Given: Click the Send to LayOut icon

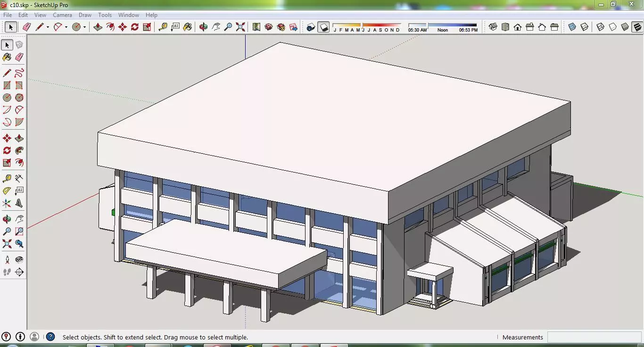Looking at the screenshot, I should [293, 27].
